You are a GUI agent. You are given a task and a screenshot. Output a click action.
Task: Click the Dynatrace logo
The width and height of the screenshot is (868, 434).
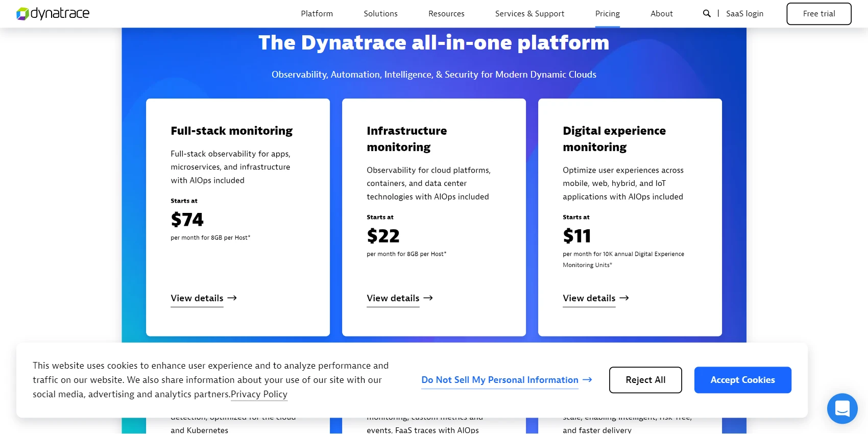(x=53, y=14)
